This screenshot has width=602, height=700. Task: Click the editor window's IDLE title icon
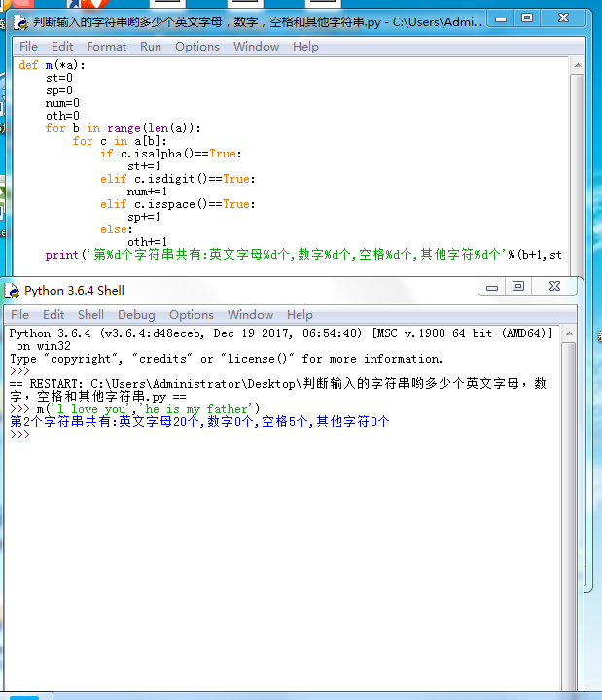pyautogui.click(x=20, y=21)
